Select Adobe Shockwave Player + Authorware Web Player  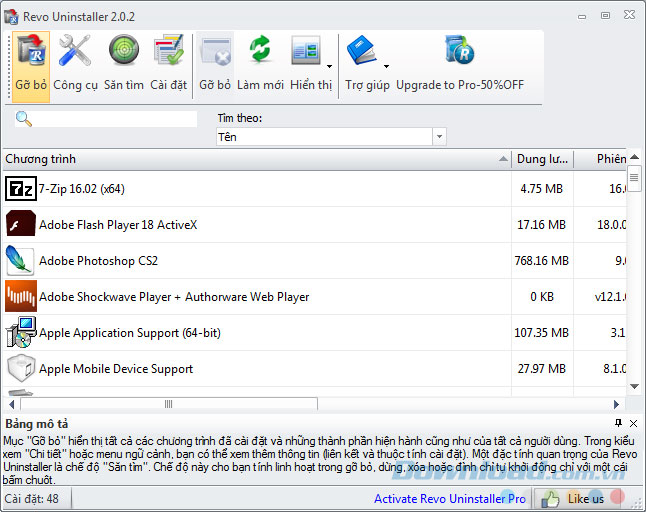click(315, 297)
